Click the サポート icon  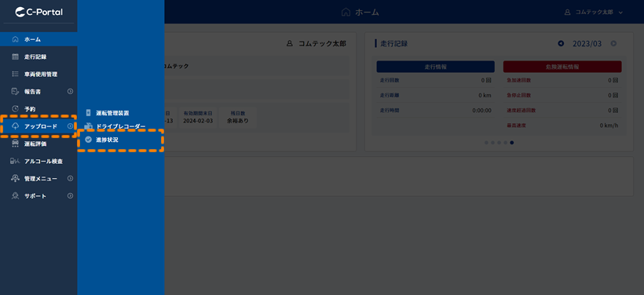(15, 195)
